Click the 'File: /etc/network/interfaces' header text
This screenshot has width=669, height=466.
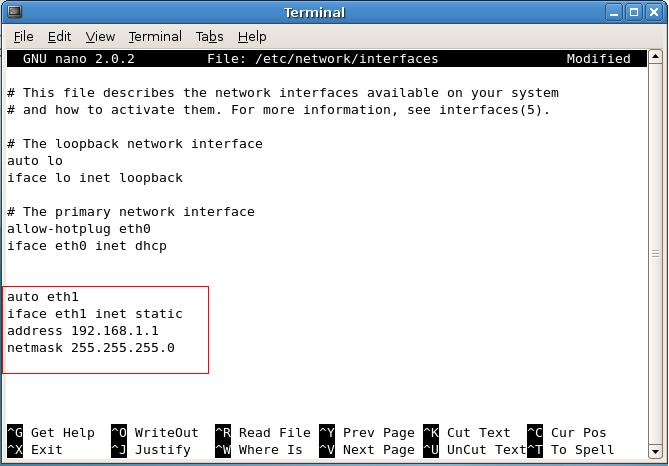coord(323,58)
